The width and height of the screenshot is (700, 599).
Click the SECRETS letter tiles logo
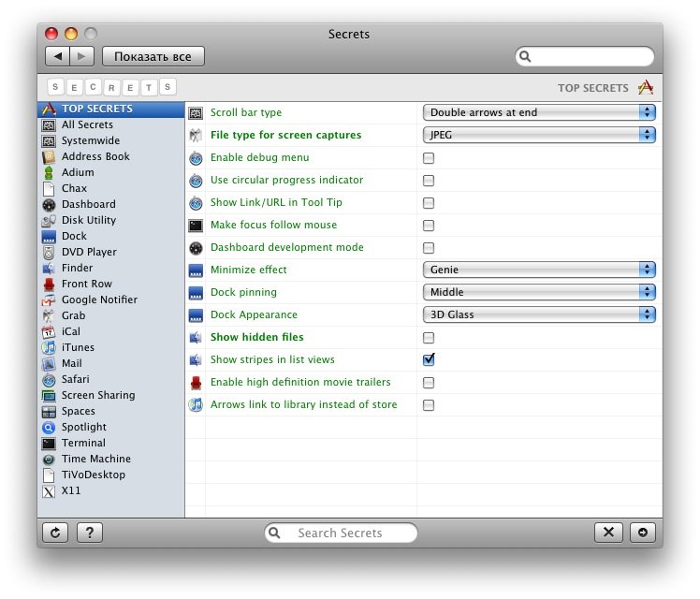tap(111, 87)
